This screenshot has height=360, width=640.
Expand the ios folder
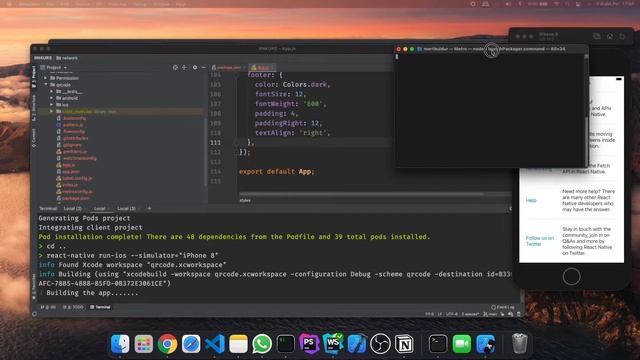tap(51, 104)
